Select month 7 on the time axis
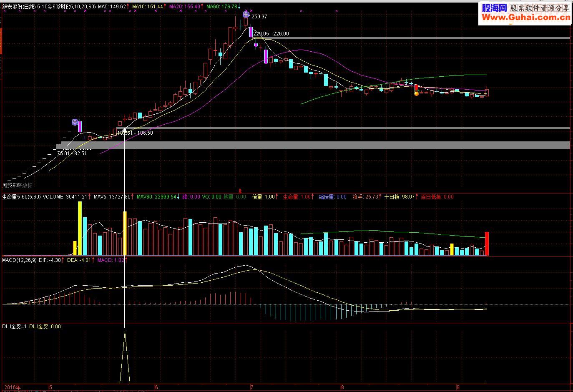This screenshot has width=573, height=392. (x=252, y=387)
